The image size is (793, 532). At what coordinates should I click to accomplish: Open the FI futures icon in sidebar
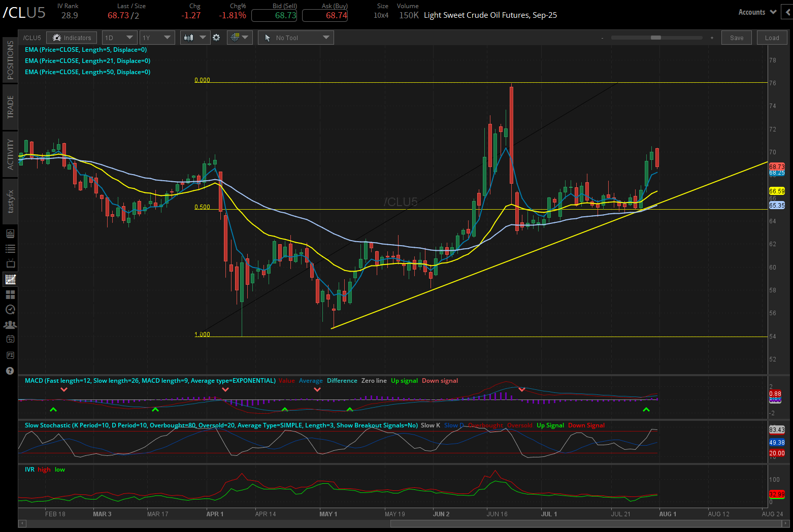pos(10,355)
